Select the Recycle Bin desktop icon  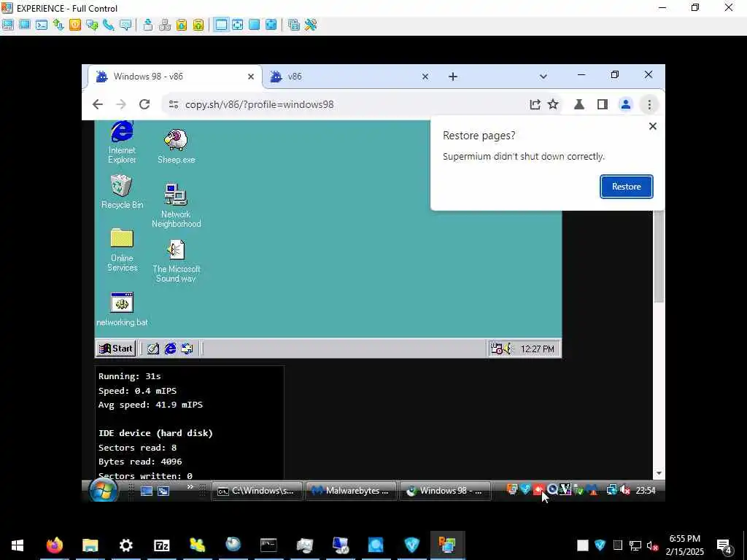(x=122, y=192)
